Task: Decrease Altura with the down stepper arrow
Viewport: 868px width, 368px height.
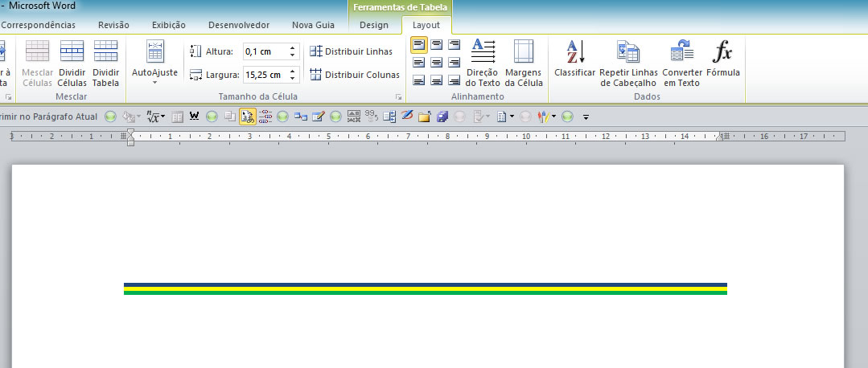Action: pyautogui.click(x=292, y=55)
